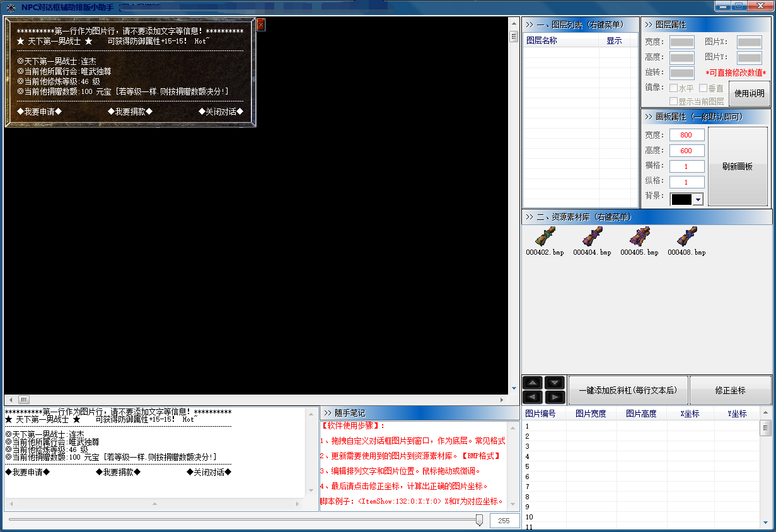Select the 000402.bmp scroll image
The width and height of the screenshot is (776, 532).
(x=545, y=241)
